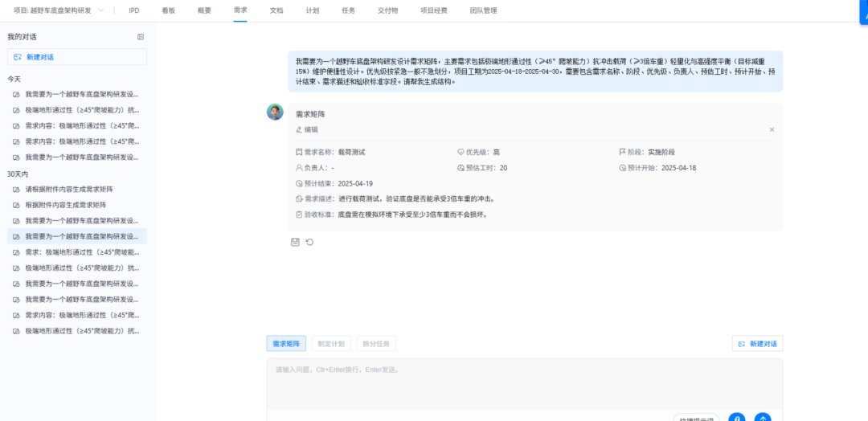Click the clock icon next to 预计开始
Viewport: 868px width, 421px height.
click(623, 168)
